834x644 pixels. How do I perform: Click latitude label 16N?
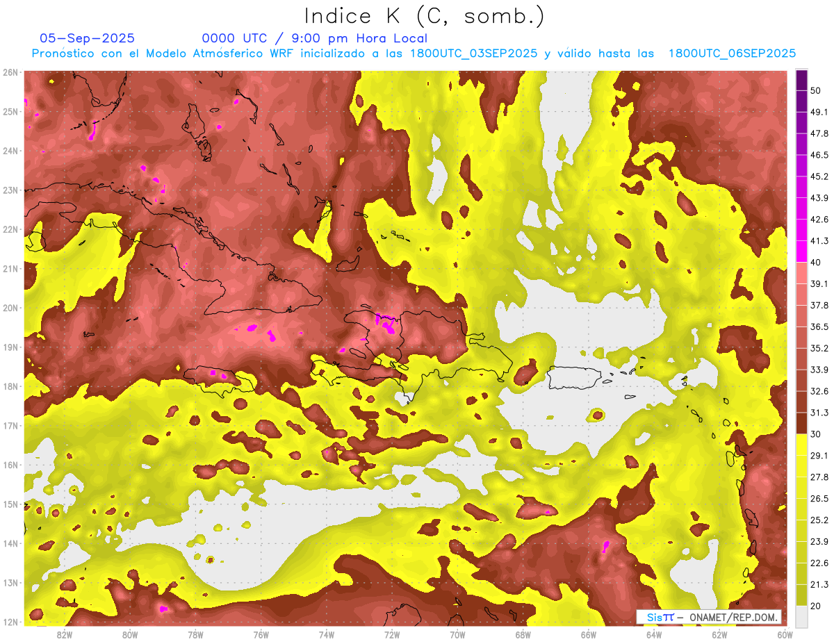point(10,465)
